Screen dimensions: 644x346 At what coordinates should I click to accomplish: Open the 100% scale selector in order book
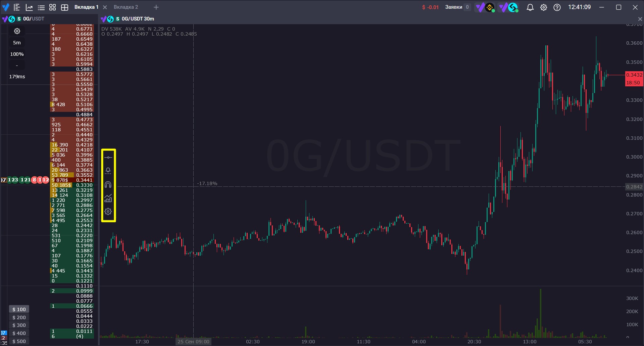point(17,54)
